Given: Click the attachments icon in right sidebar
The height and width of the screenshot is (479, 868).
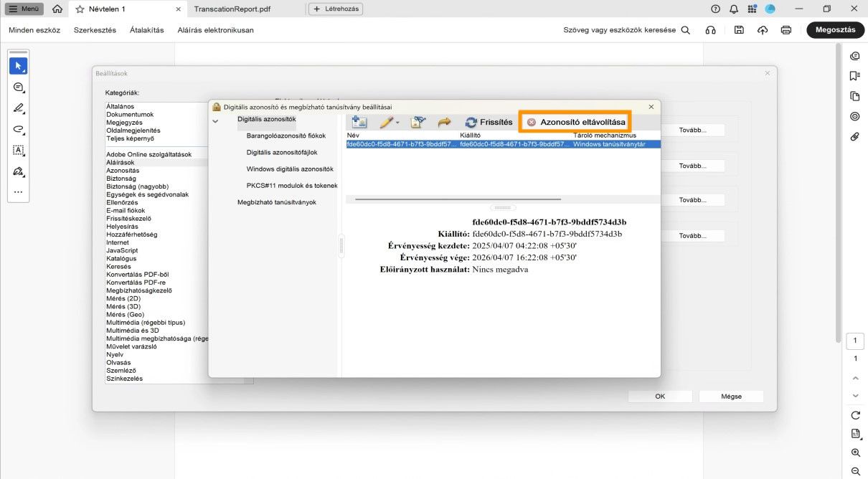Looking at the screenshot, I should 854,136.
